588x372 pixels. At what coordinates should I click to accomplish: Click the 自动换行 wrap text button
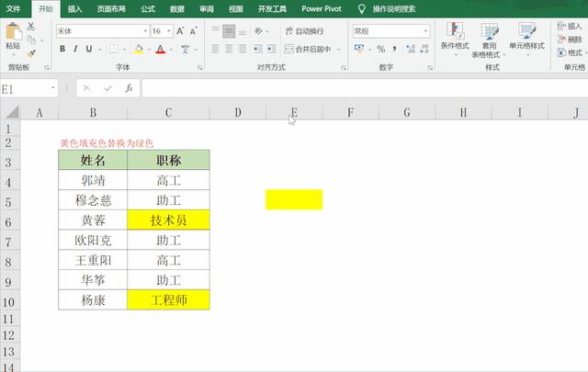pyautogui.click(x=304, y=31)
